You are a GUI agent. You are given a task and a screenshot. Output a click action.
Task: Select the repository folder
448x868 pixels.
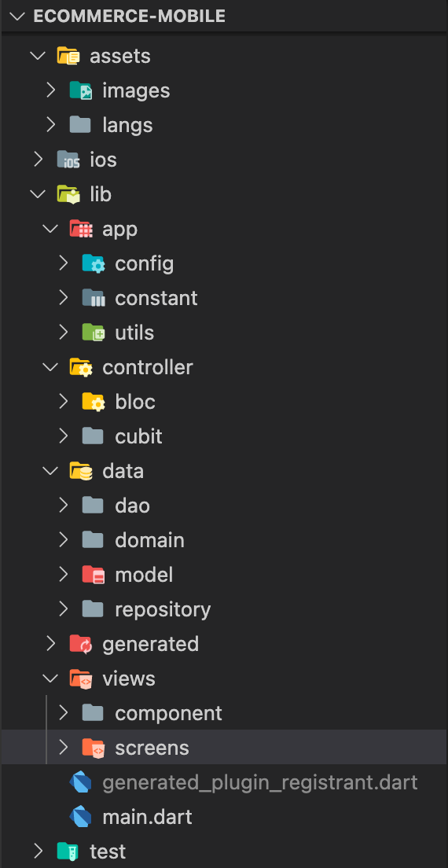(163, 609)
